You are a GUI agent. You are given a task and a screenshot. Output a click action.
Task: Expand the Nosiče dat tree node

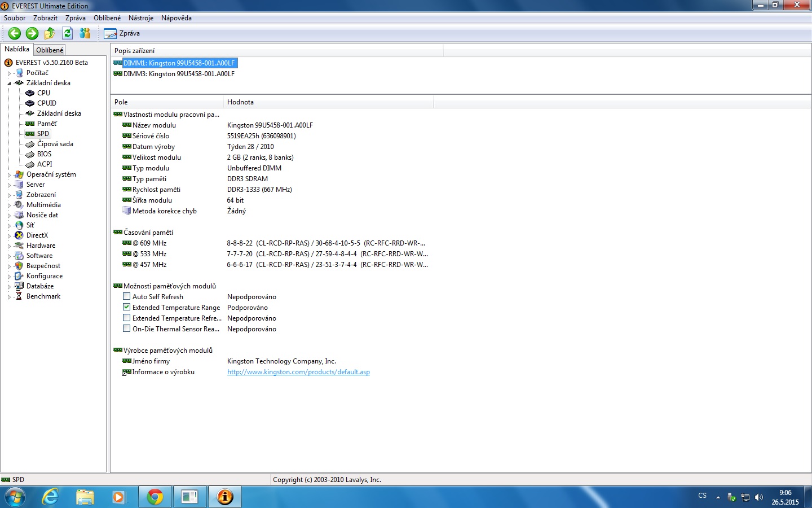point(9,215)
